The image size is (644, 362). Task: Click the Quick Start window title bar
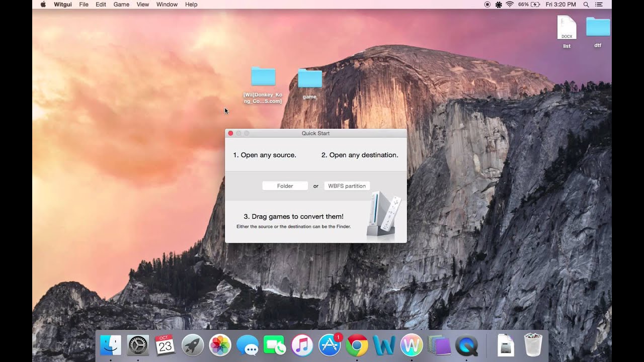tap(316, 133)
